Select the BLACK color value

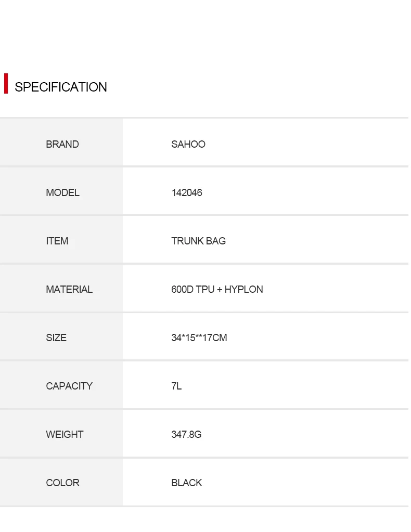[x=186, y=483]
